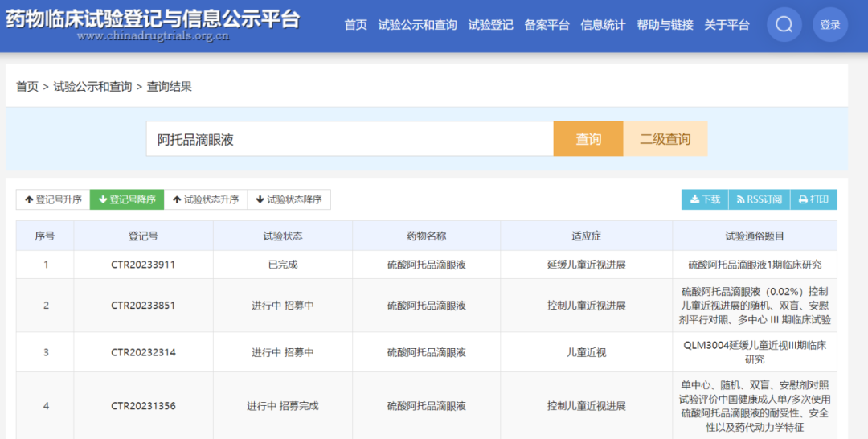The width and height of the screenshot is (868, 439).
Task: Click the 进行中 招募完成 status cell
Action: tap(283, 406)
